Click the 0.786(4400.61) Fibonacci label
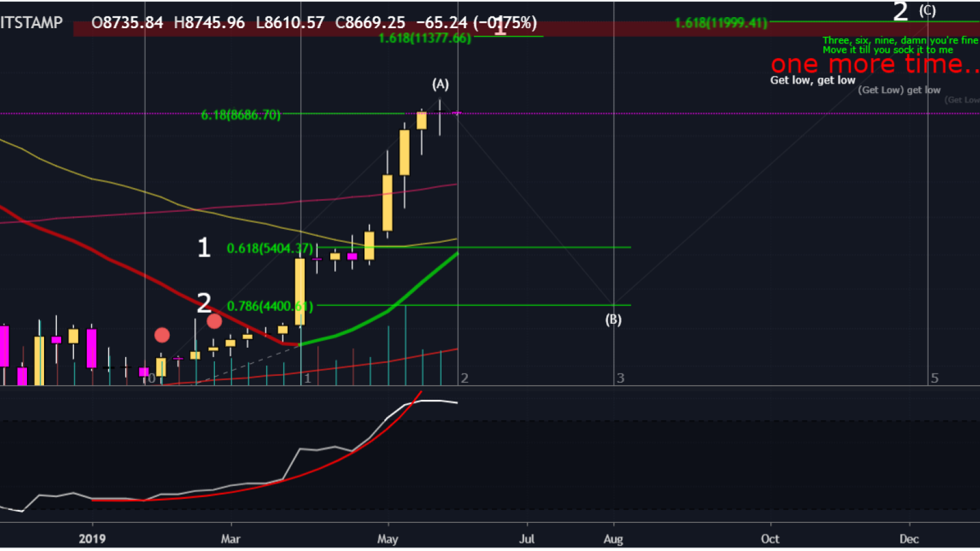The height and width of the screenshot is (551, 980). (270, 306)
